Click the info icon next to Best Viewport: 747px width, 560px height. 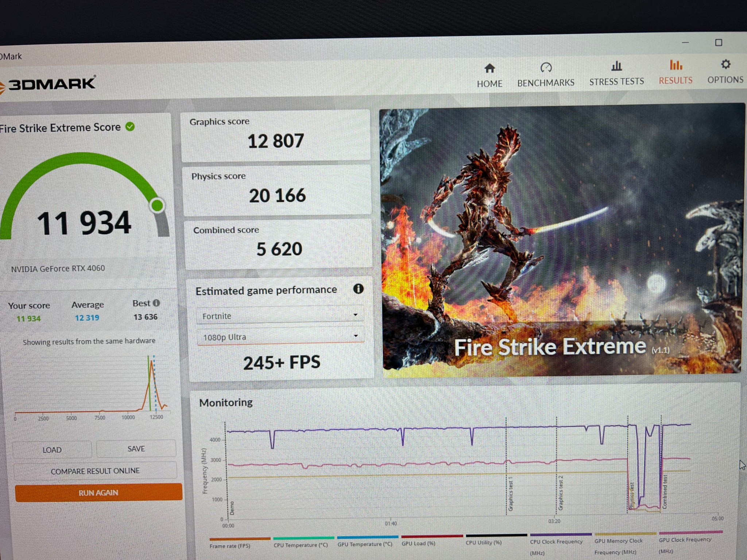[x=156, y=303]
